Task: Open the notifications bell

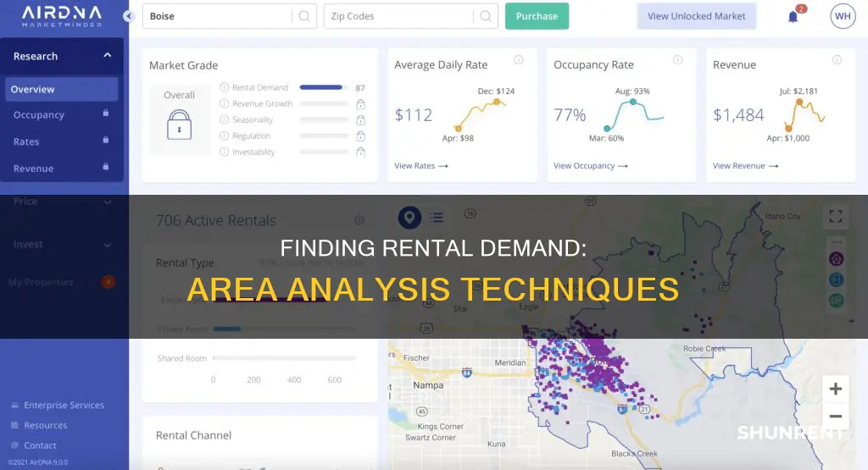Action: [793, 17]
